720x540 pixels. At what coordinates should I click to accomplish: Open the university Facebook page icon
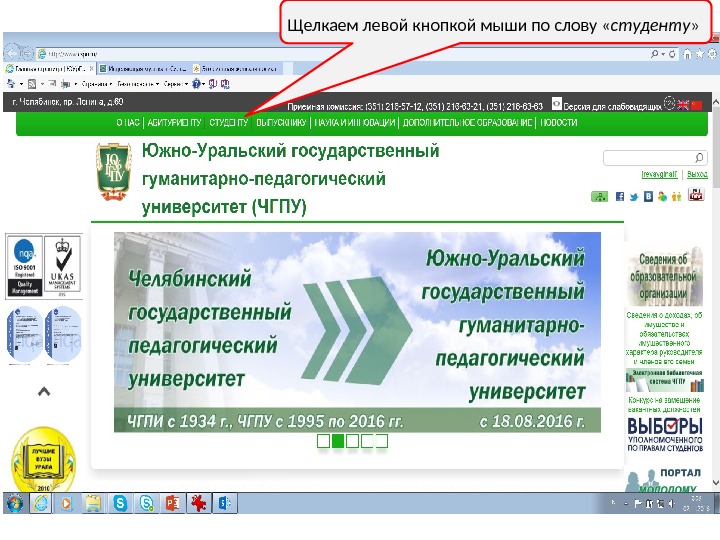coord(620,197)
